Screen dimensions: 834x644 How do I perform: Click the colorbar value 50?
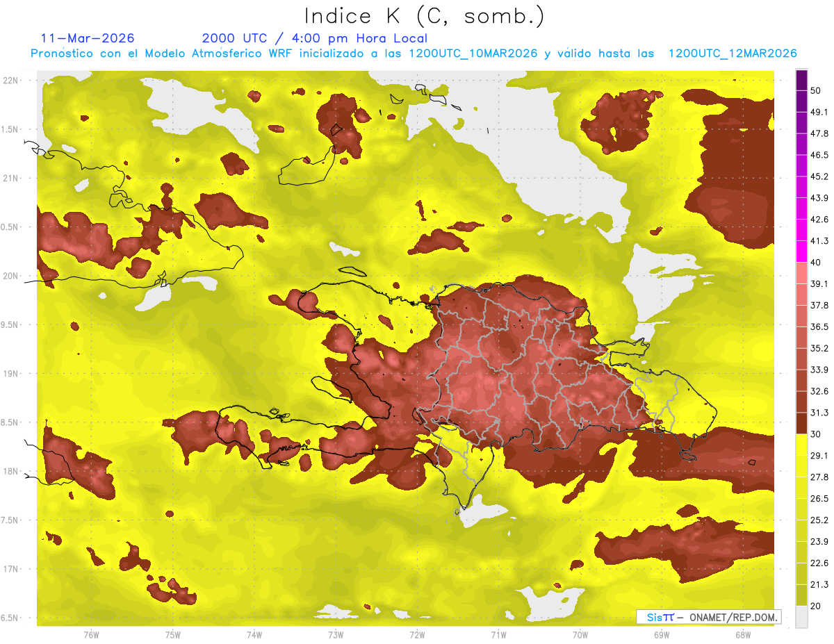(815, 90)
